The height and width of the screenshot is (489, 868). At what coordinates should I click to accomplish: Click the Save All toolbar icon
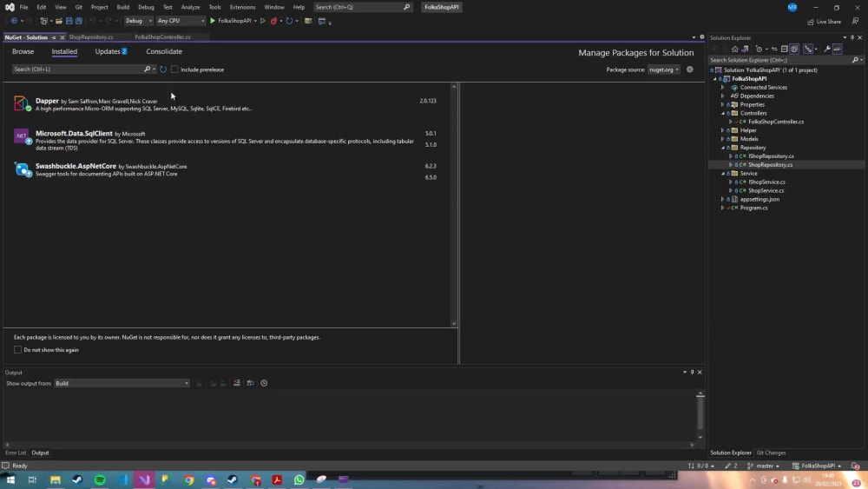click(x=79, y=21)
